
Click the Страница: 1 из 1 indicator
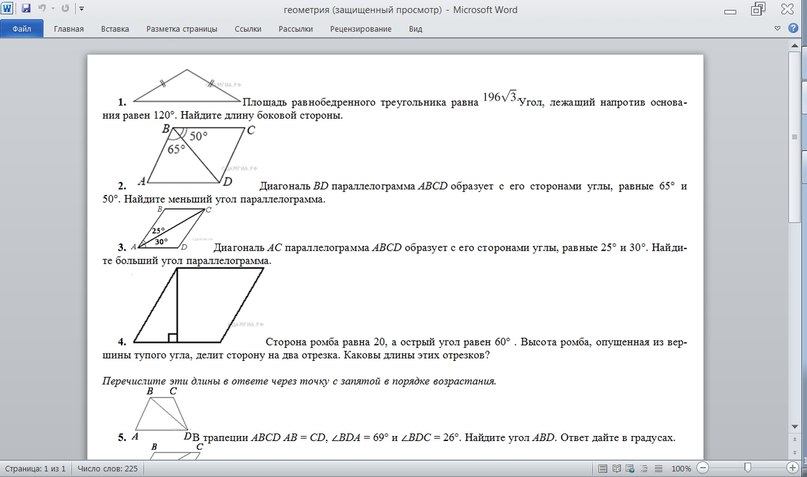tap(36, 469)
